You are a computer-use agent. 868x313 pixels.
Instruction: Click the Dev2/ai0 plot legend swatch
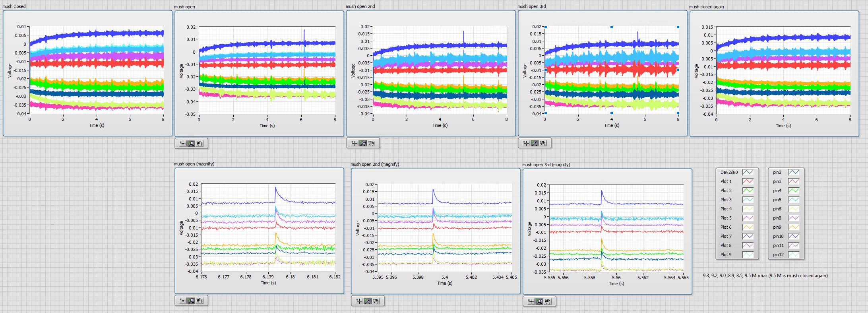point(748,172)
